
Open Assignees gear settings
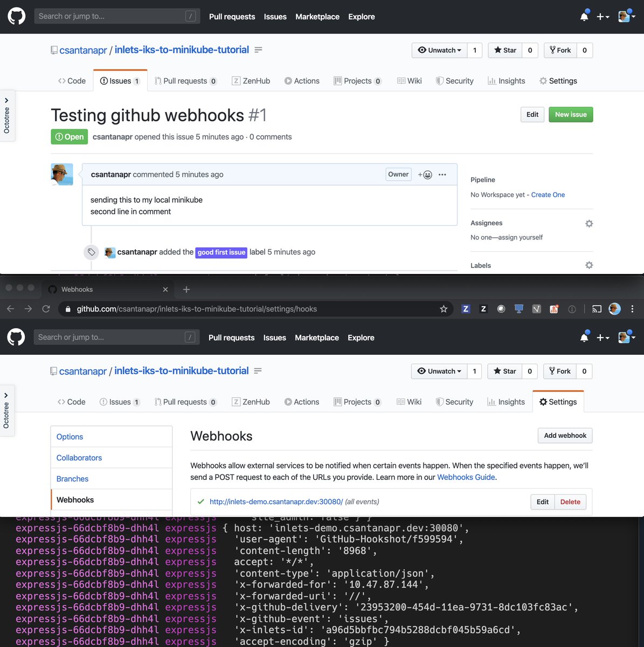[x=589, y=223]
